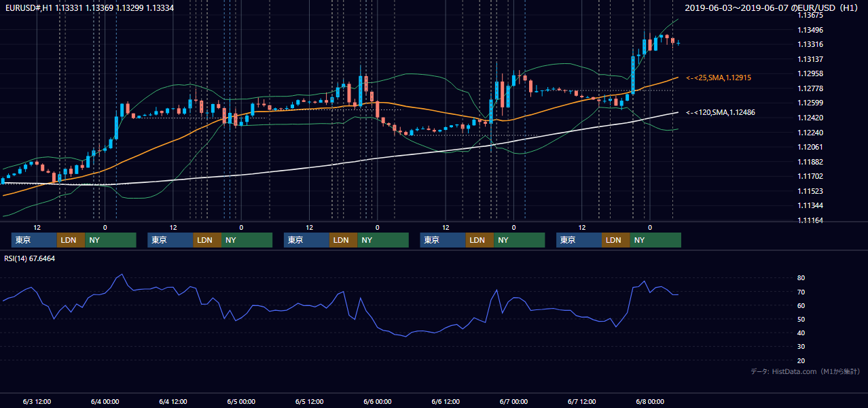Viewport: 868px width, 408px height.
Task: Open the HistData.com data source credit
Action: pos(805,371)
